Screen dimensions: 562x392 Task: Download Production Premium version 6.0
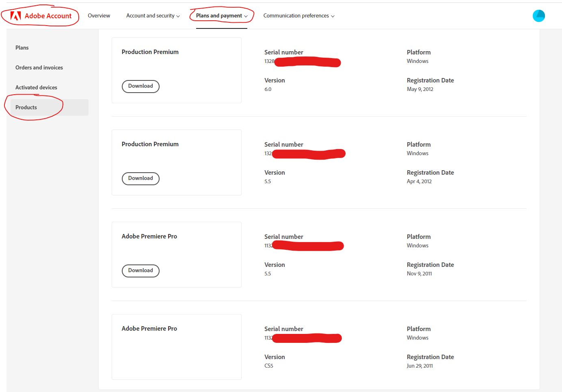(140, 86)
